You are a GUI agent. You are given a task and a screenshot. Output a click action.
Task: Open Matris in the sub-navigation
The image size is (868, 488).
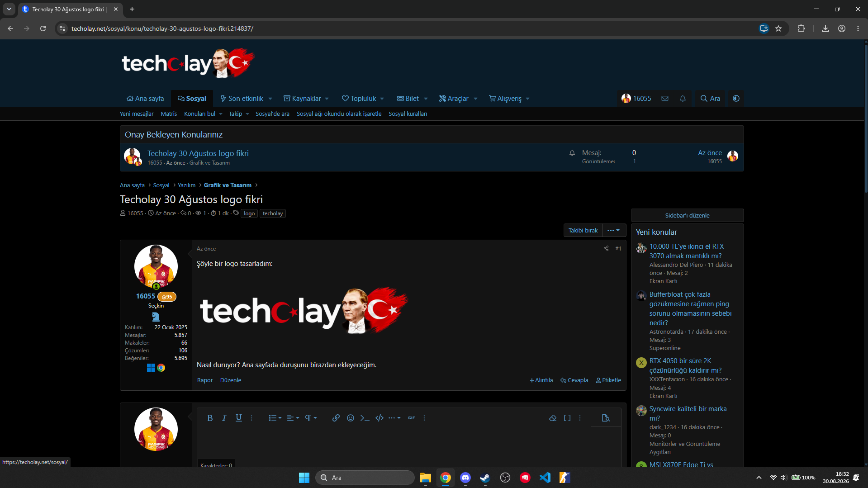click(169, 114)
